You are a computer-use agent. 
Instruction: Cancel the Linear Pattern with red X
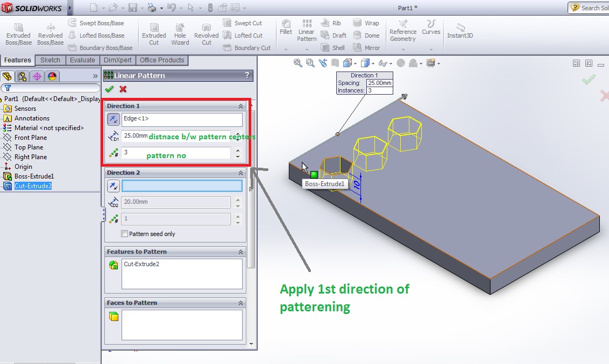[123, 89]
